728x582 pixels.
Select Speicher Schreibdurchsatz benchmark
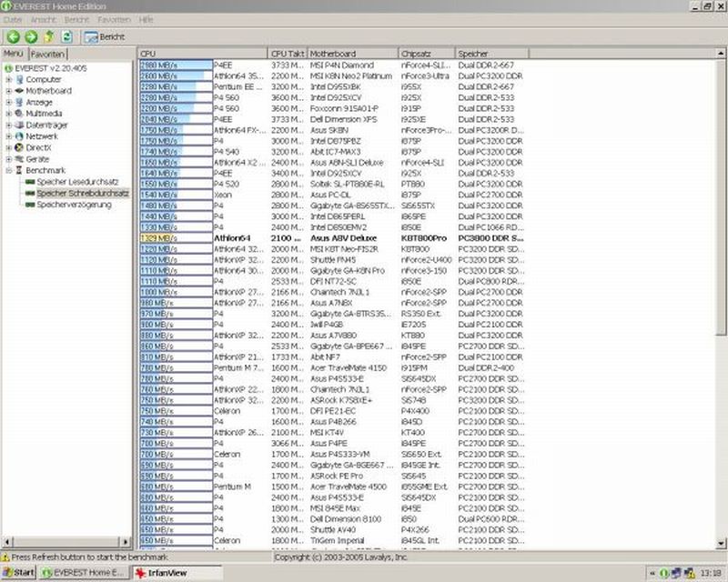[x=83, y=193]
